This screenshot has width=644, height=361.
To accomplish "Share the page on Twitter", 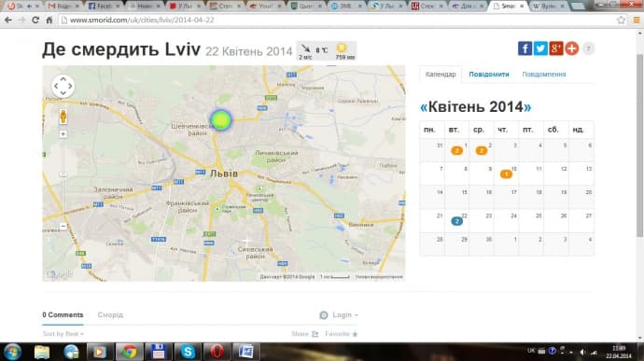I will click(540, 49).
